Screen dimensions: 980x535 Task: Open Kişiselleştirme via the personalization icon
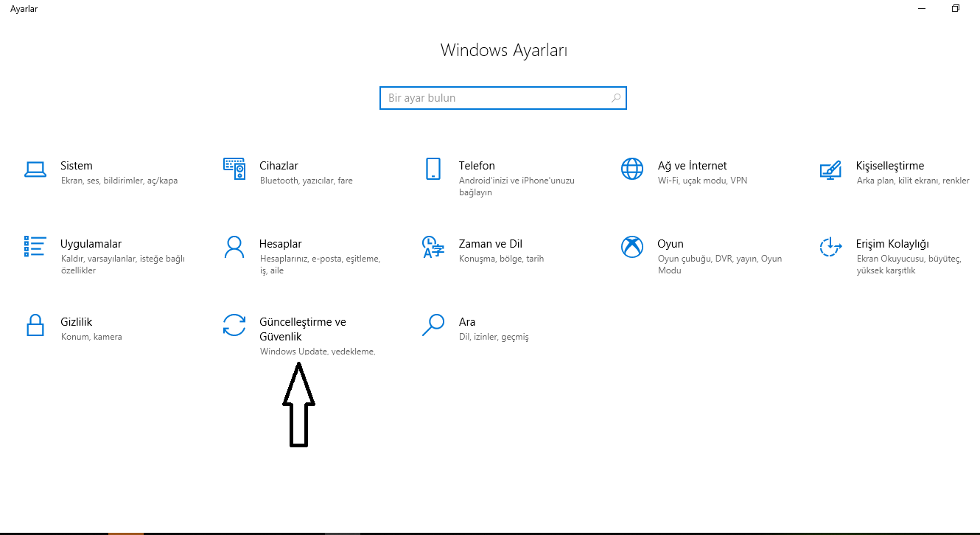(x=831, y=169)
